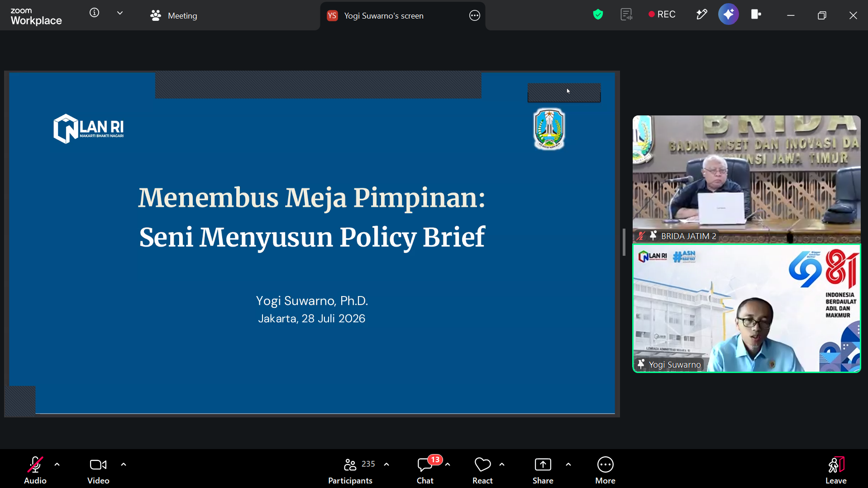
Task: Open the meeting notes icon
Action: pos(626,14)
